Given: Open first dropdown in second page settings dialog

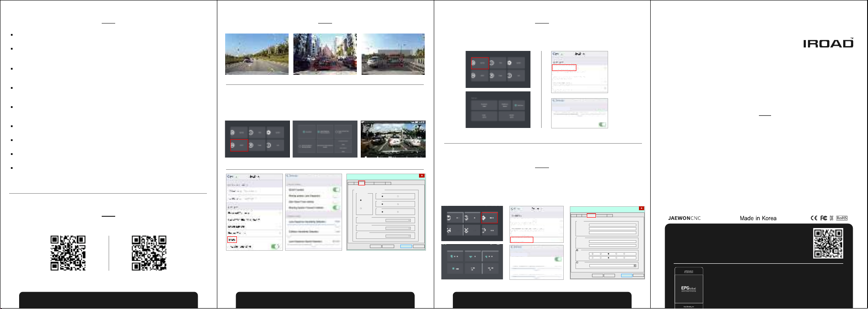Looking at the screenshot, I should 398,220.
